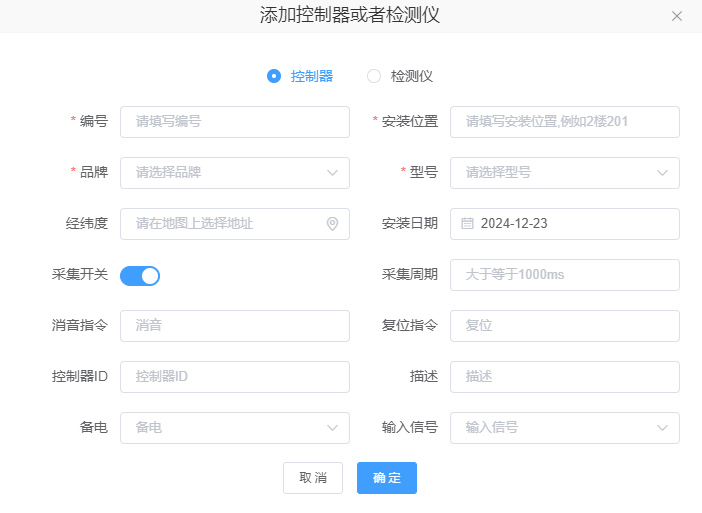Focus the 编号 input field

[234, 122]
